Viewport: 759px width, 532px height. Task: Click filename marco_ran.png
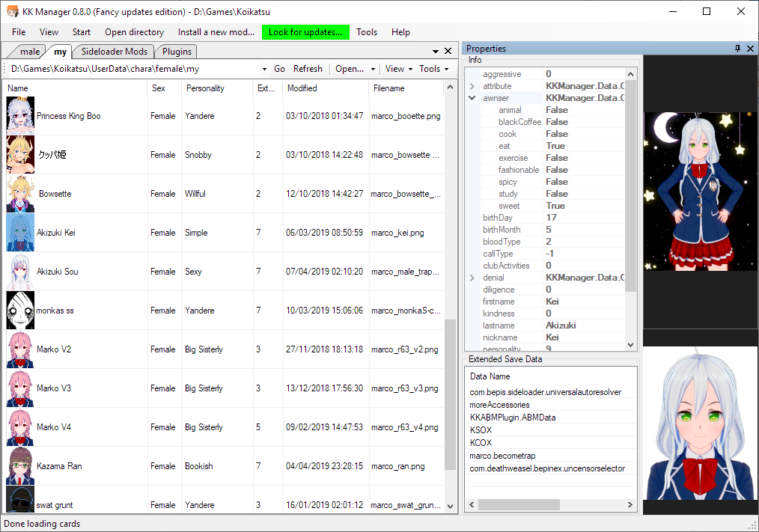tap(398, 466)
